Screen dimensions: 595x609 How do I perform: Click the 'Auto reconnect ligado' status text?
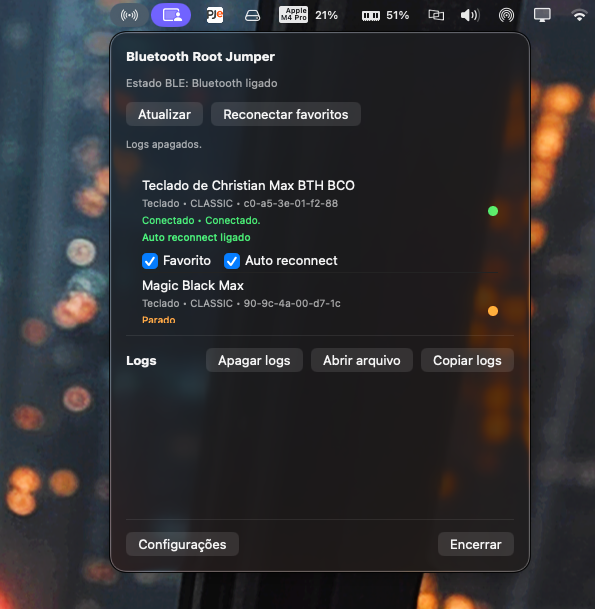click(x=196, y=237)
